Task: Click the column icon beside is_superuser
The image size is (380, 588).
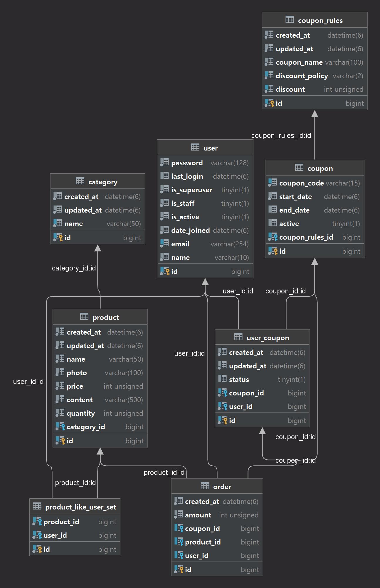Action: click(x=164, y=189)
